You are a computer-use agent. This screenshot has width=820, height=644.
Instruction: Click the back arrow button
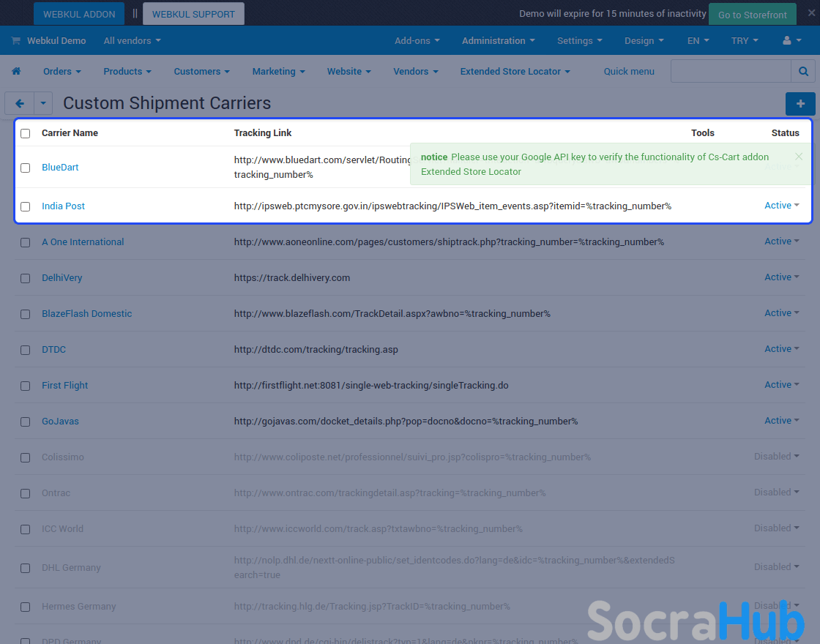coord(19,103)
